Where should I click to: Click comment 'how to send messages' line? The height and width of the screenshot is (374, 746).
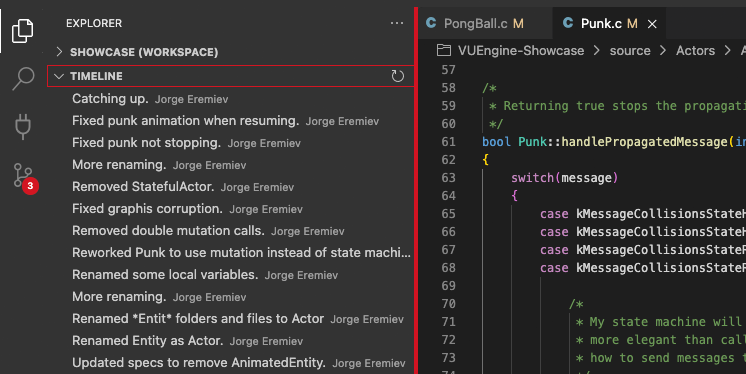pos(660,358)
